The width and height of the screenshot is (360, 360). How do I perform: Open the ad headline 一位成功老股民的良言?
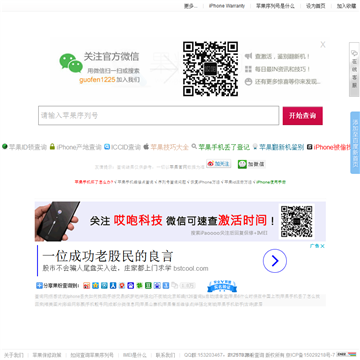[x=108, y=256]
